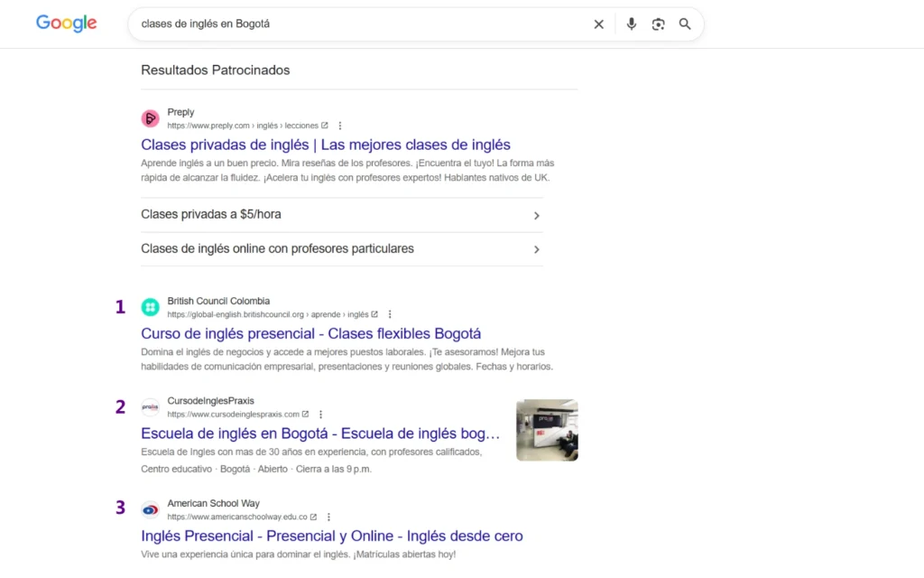Click the www.cursodeinglespraxis.com URL text

tap(234, 414)
